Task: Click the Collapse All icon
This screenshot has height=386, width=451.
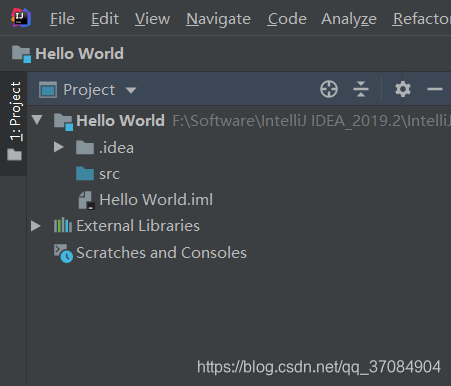Action: click(x=361, y=89)
